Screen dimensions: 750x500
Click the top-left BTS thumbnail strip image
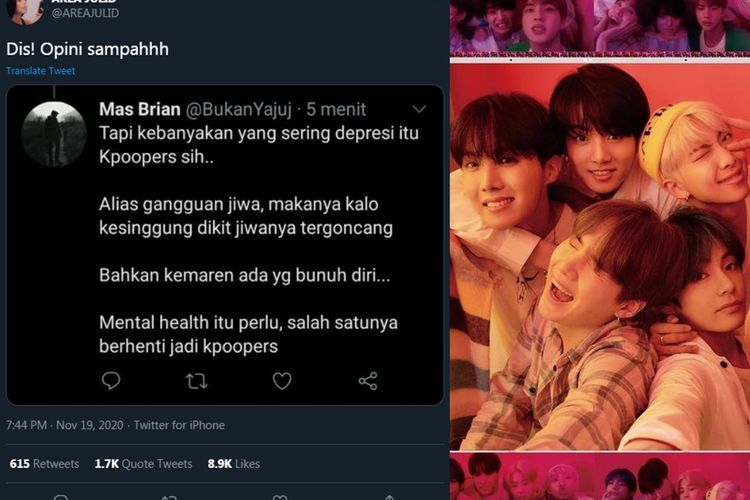(521, 25)
